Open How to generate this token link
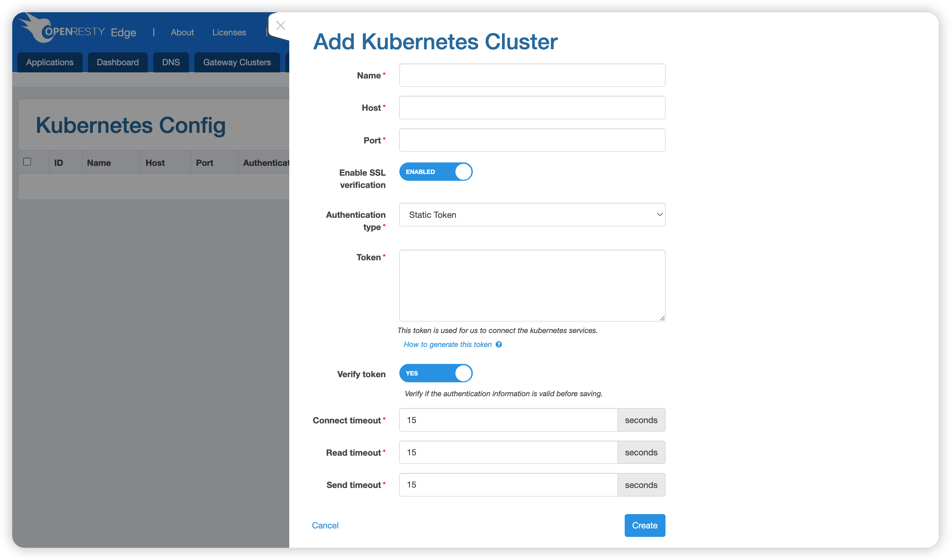Viewport: 951px width, 560px height. [447, 345]
